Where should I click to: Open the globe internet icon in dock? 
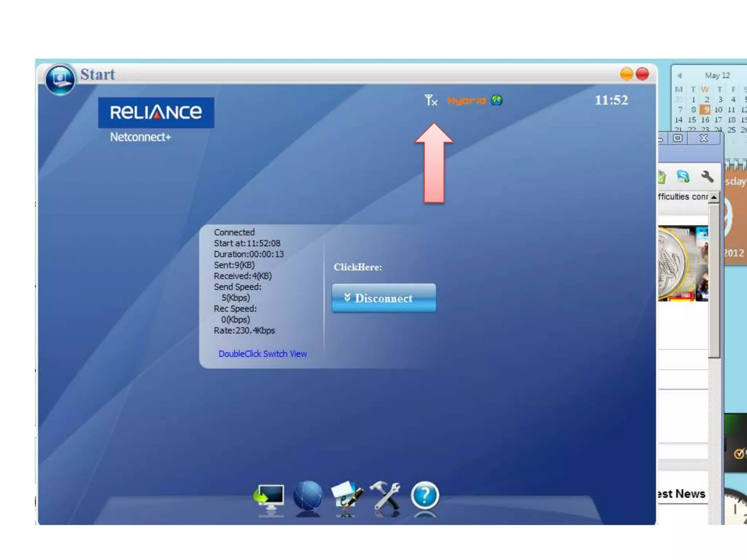point(307,496)
